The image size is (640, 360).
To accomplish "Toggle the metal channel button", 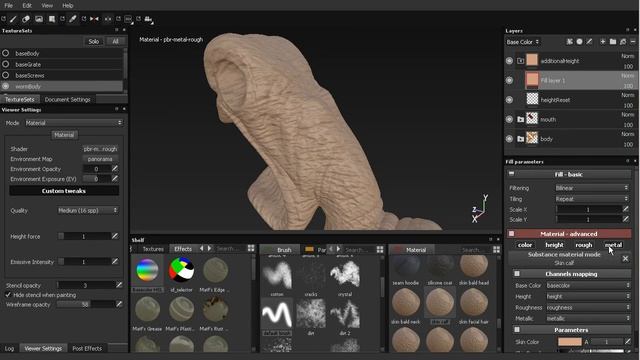I will [613, 245].
